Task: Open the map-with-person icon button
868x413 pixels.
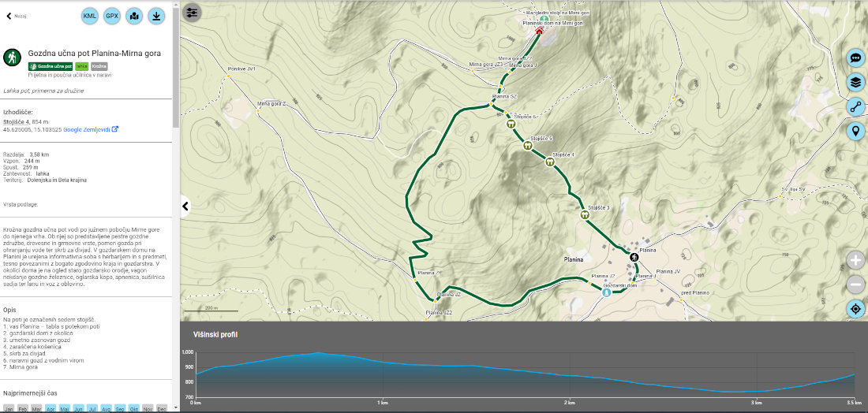Action: (x=134, y=16)
